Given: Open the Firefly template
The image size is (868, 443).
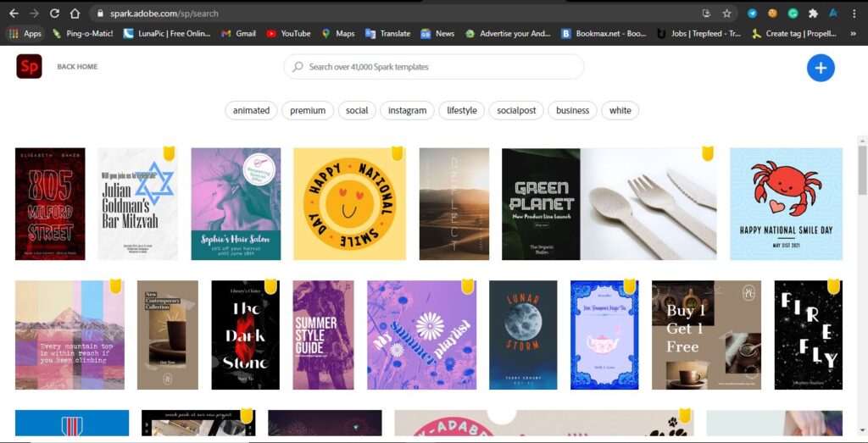Looking at the screenshot, I should click(808, 335).
